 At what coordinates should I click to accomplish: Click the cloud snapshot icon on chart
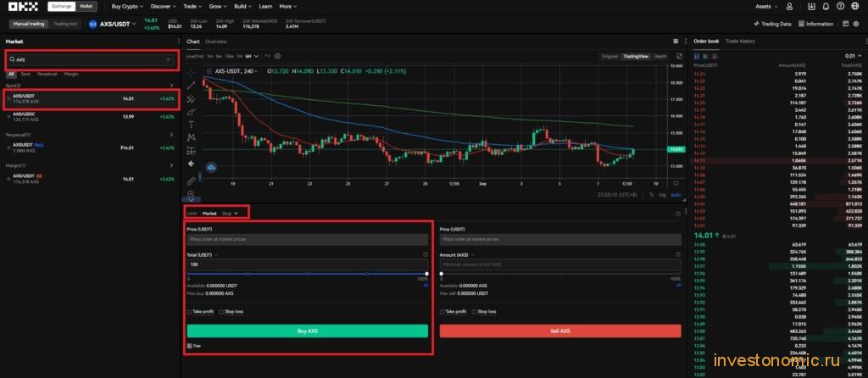(x=211, y=167)
